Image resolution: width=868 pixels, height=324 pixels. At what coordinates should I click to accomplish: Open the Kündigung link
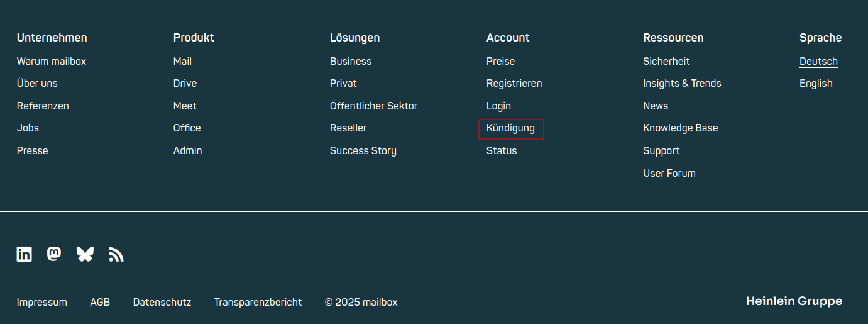pyautogui.click(x=510, y=128)
